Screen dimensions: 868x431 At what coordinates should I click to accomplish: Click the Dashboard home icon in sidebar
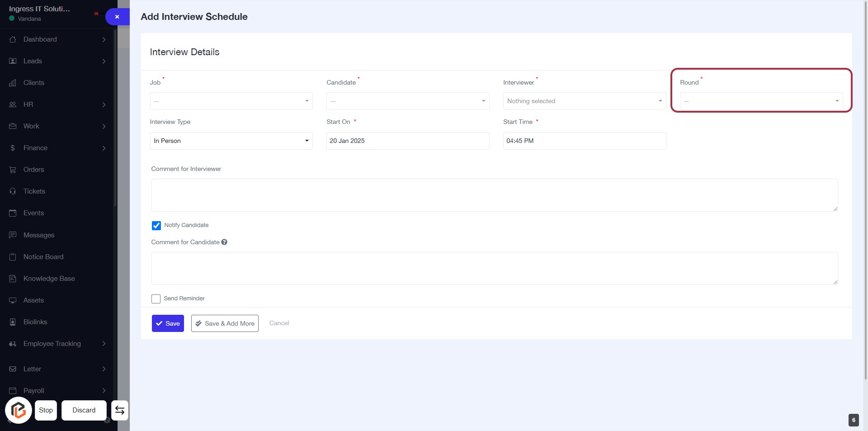pyautogui.click(x=13, y=39)
